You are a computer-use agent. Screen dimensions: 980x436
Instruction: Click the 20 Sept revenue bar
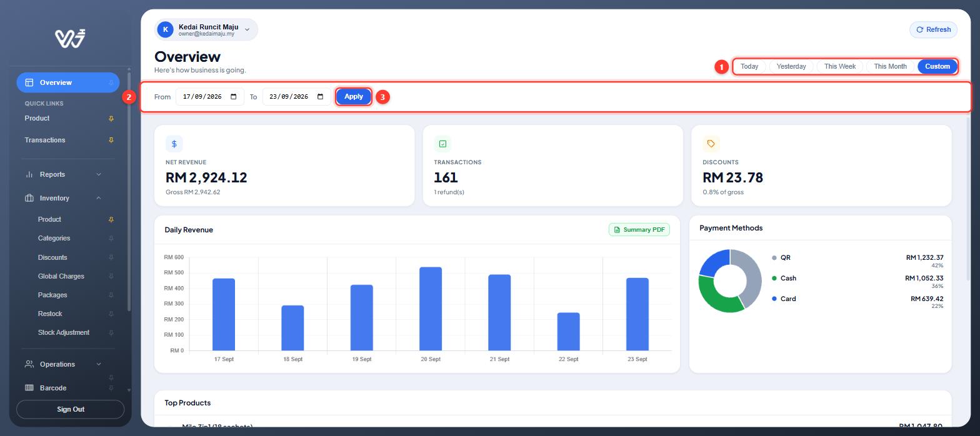coord(431,309)
